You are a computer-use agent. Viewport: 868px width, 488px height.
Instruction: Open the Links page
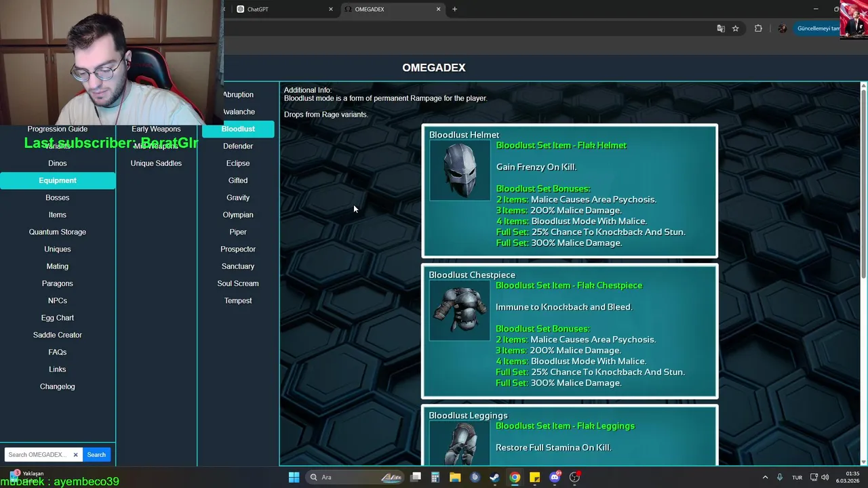tap(58, 369)
